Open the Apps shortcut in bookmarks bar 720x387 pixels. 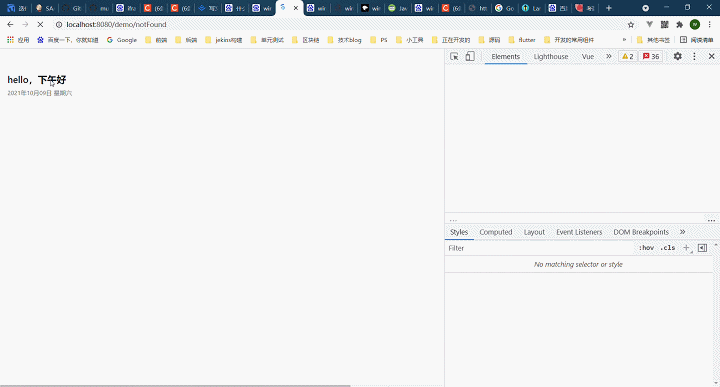pos(18,40)
